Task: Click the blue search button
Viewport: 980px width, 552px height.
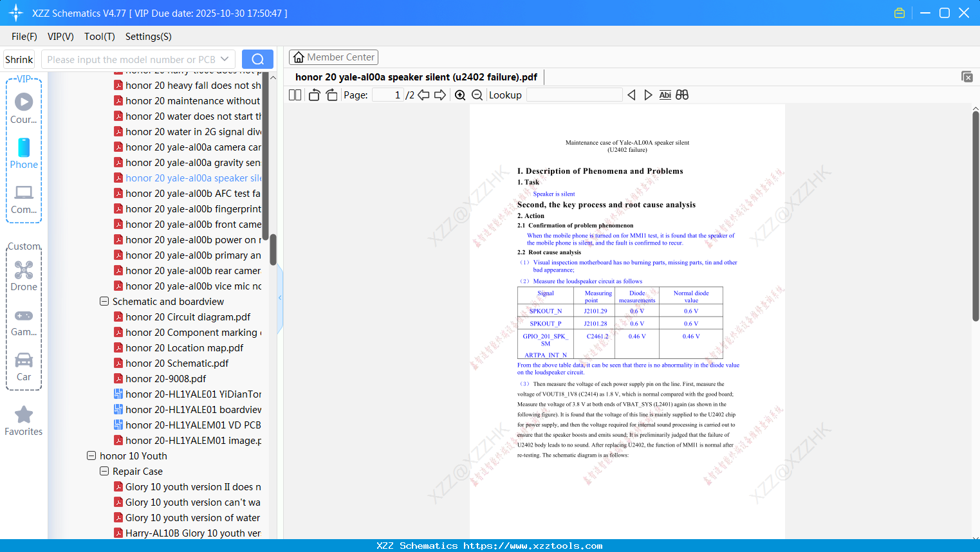Action: tap(257, 59)
